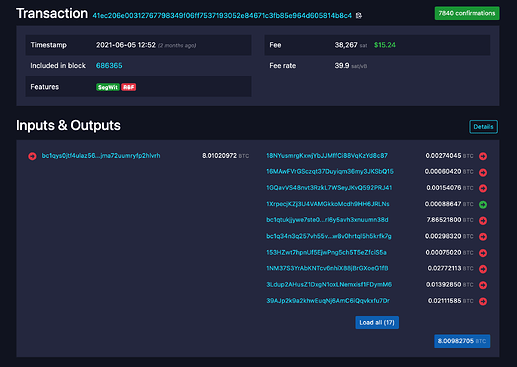Click the red arrow for output 0.00154076 BTC
Image resolution: width=517 pixels, height=367 pixels.
[x=483, y=188]
